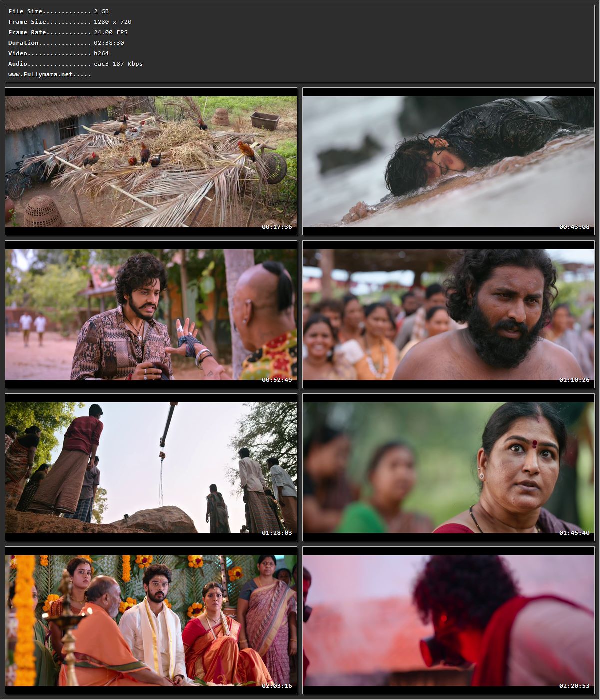This screenshot has height=700, width=600.
Task: Click the Duration 02:38:30 line
Action: 66,43
